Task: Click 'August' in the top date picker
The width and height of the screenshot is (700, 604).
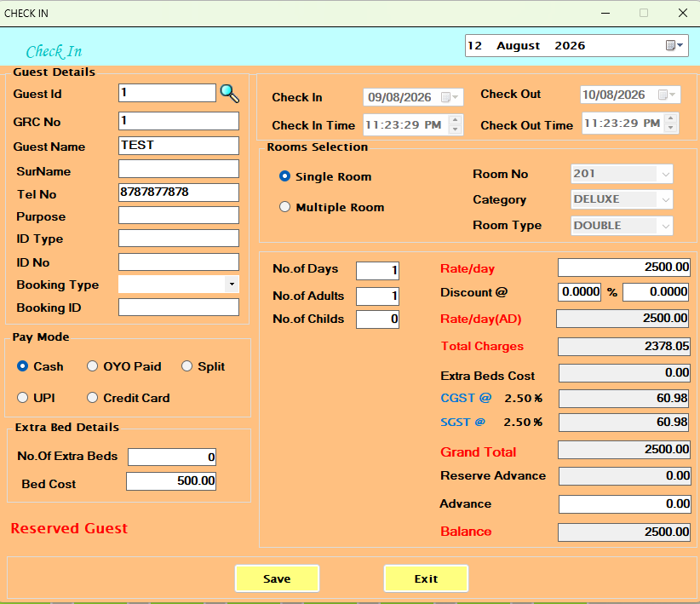Action: [519, 45]
